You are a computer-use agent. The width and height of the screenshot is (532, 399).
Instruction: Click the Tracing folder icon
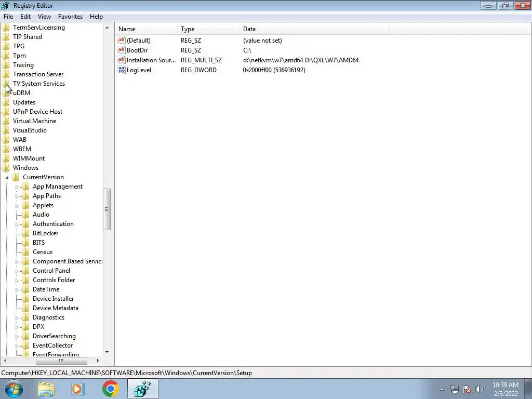6,65
